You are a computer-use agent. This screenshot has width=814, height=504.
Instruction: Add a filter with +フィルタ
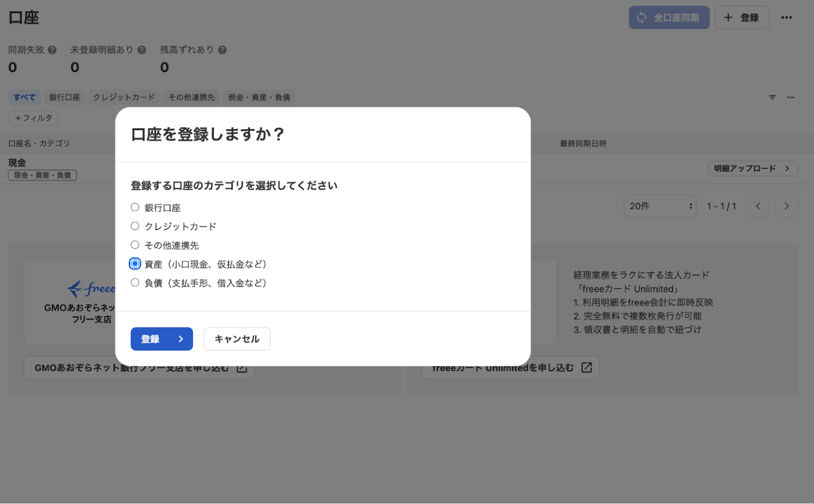34,118
